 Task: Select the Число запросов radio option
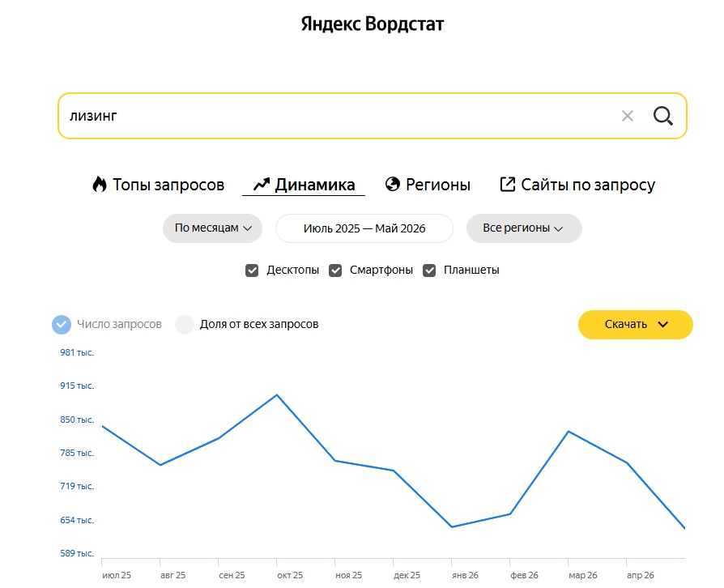(62, 324)
